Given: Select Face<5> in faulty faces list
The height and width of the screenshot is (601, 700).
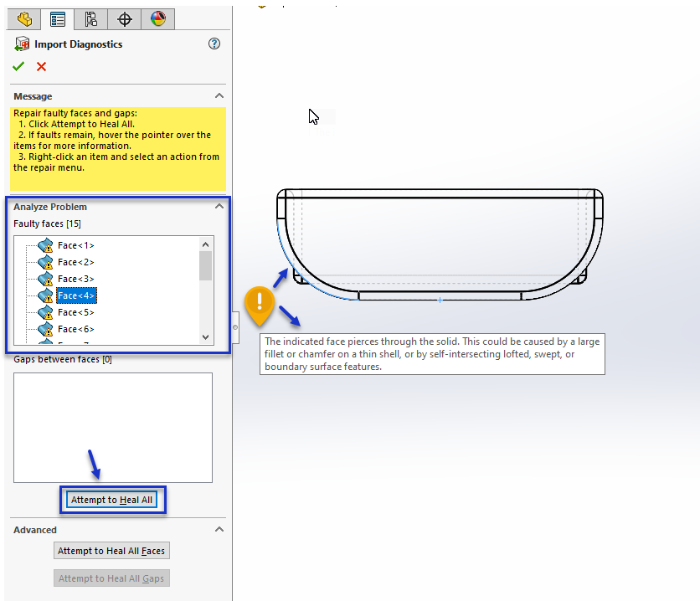Looking at the screenshot, I should 75,312.
